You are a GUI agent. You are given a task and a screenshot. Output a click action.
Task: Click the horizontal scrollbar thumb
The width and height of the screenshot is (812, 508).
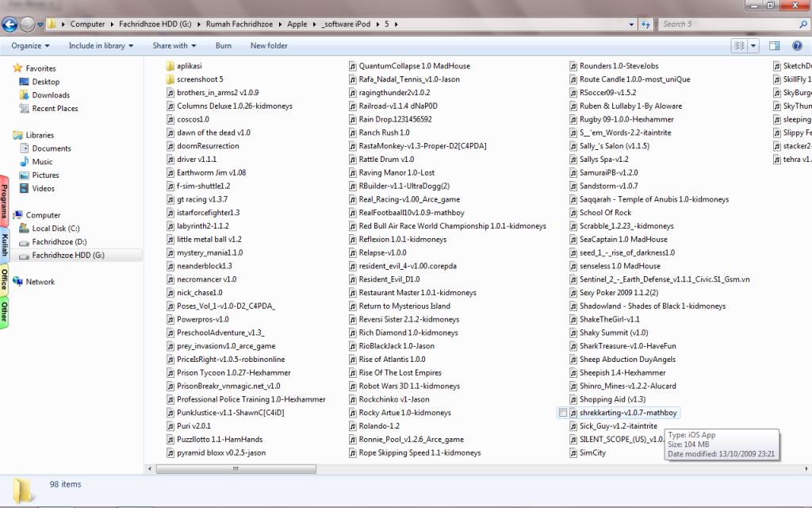click(236, 468)
